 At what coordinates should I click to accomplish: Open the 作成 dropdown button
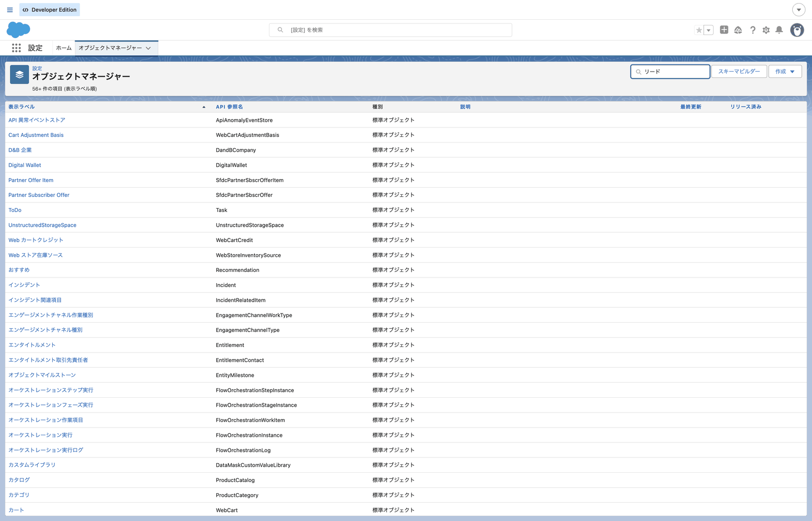[x=785, y=72]
